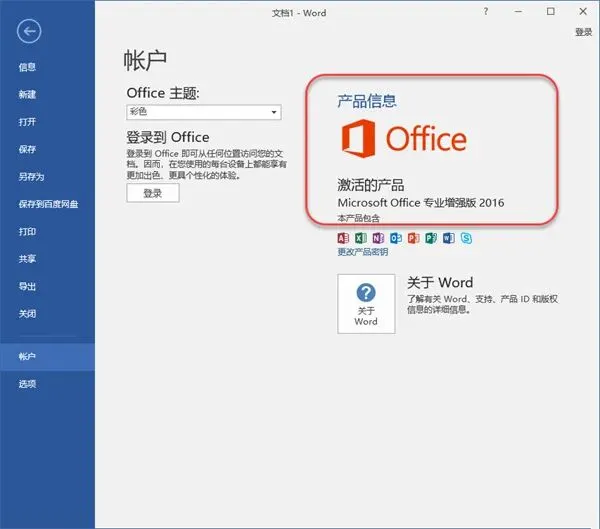Choose 保存 in the sidebar
Image resolution: width=600 pixels, height=529 pixels.
point(47,149)
